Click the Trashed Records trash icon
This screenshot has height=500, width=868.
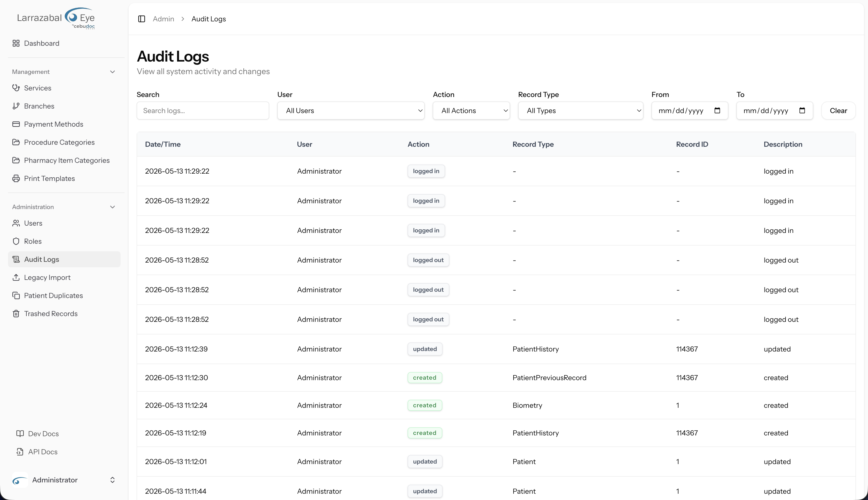(x=16, y=314)
